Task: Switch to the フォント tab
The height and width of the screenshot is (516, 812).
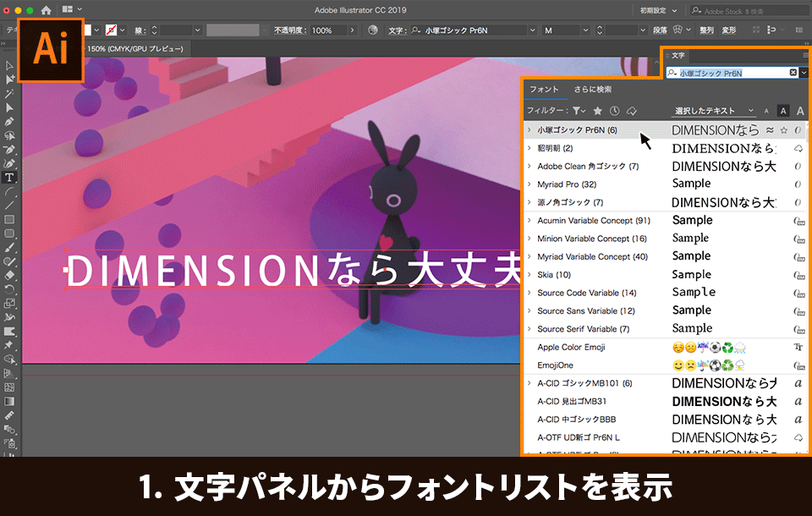Action: (544, 89)
